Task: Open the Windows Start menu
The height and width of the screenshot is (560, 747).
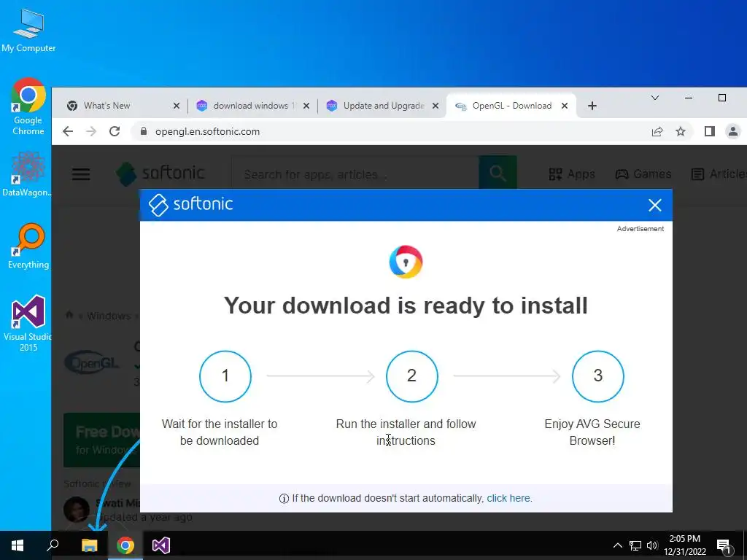Action: coord(18,545)
